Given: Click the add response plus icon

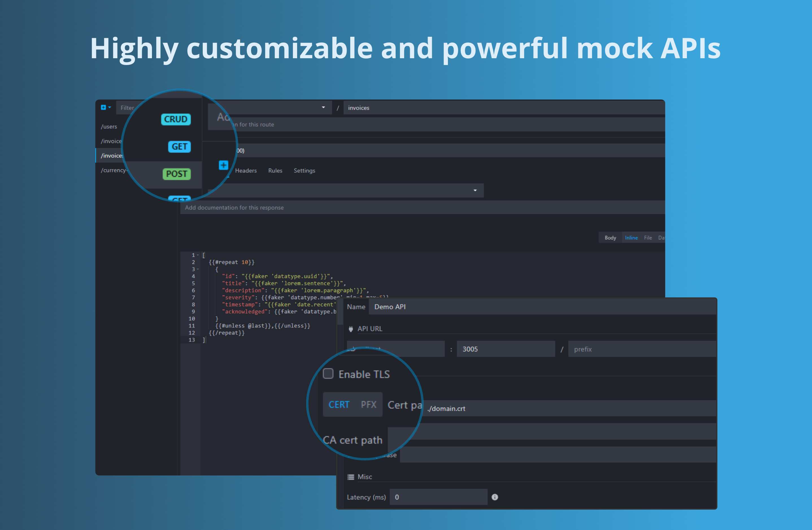Looking at the screenshot, I should tap(223, 165).
